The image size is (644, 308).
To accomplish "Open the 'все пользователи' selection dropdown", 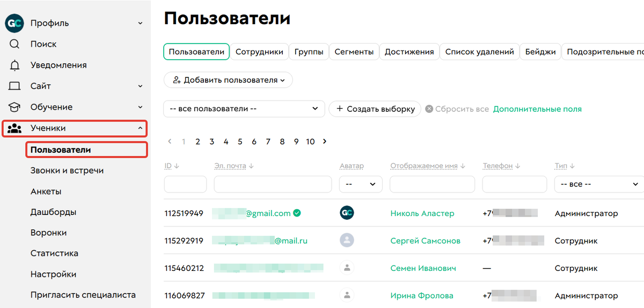I will click(x=244, y=109).
